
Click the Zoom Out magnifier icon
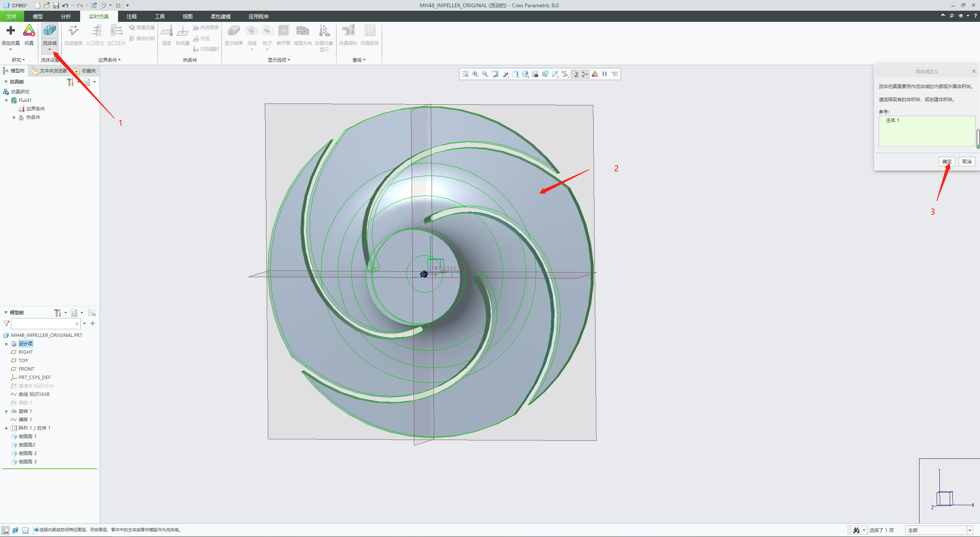485,74
